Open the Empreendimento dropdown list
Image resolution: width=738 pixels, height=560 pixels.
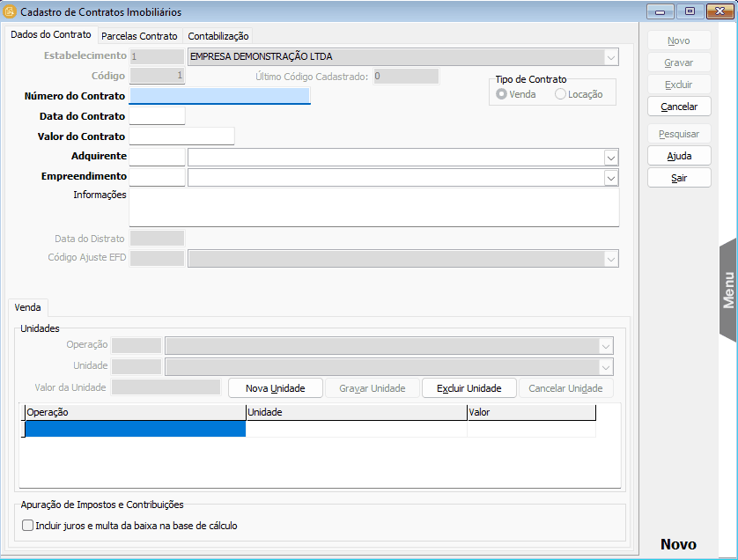point(610,177)
